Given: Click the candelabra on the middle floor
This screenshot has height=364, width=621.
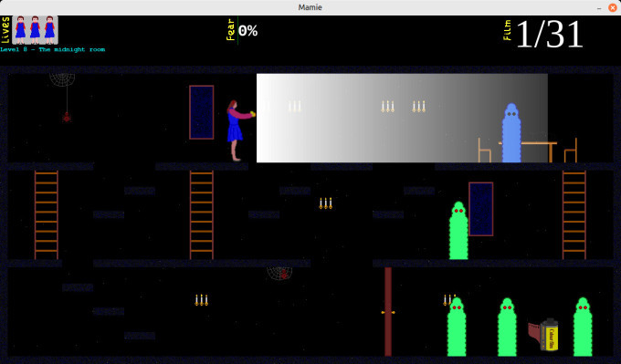Looking at the screenshot, I should pyautogui.click(x=325, y=203).
